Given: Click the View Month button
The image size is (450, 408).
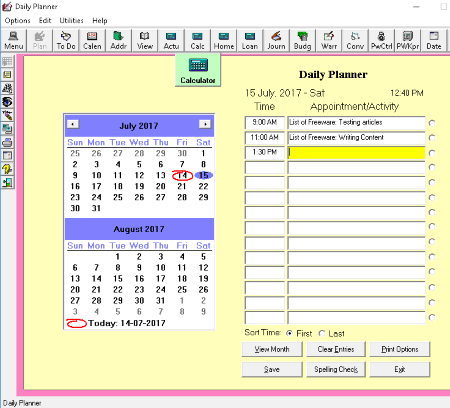Looking at the screenshot, I should 272,349.
